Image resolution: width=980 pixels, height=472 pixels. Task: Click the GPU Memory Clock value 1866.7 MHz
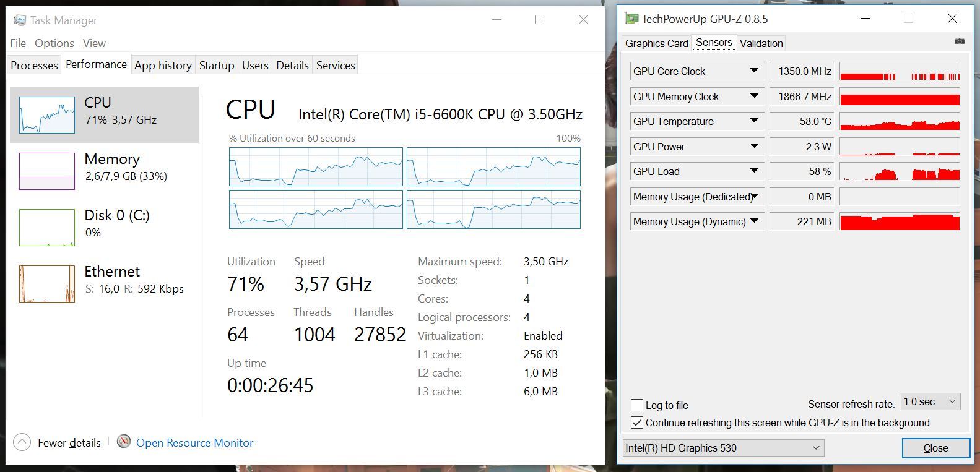click(802, 97)
